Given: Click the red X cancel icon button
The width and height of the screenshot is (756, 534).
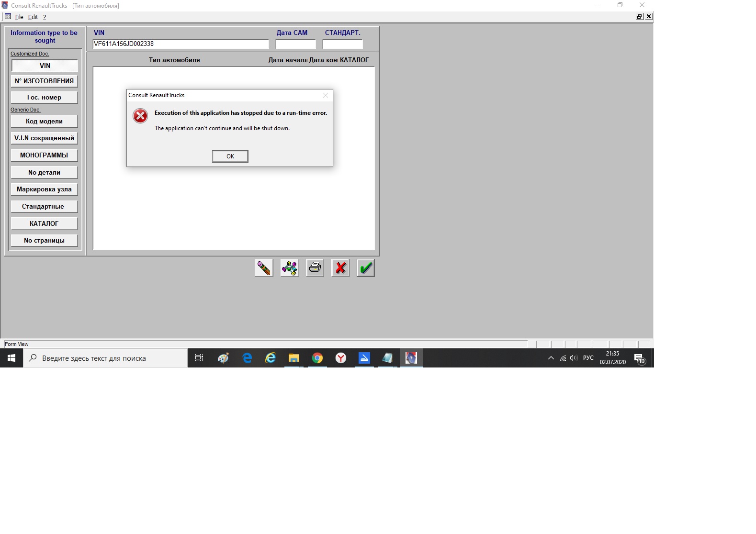Looking at the screenshot, I should 340,268.
